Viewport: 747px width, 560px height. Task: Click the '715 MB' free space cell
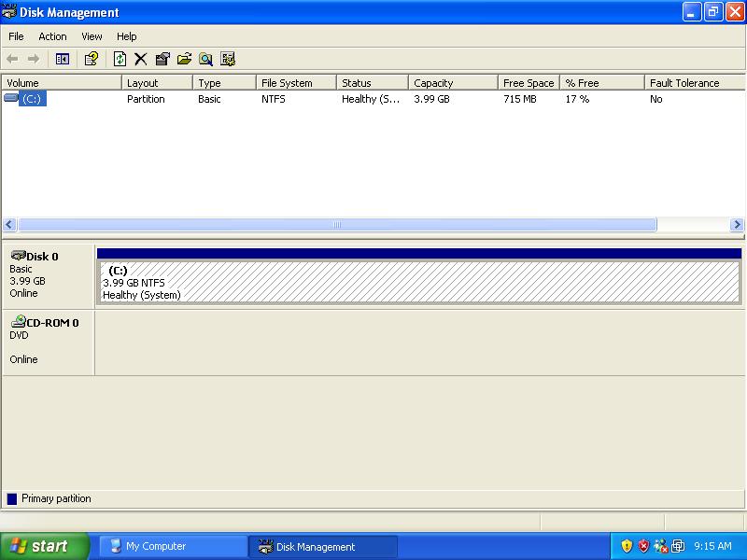tap(520, 99)
